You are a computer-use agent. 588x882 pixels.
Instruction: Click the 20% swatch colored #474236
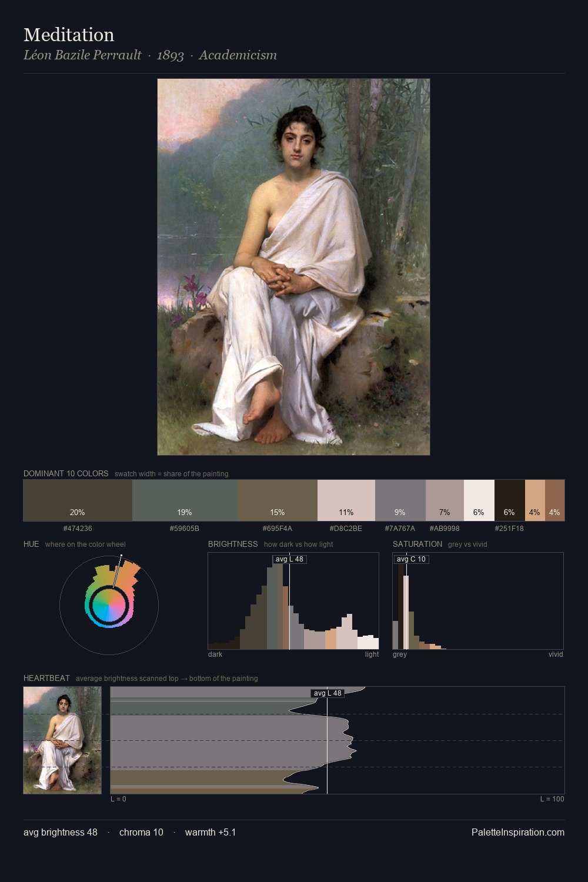[x=78, y=500]
